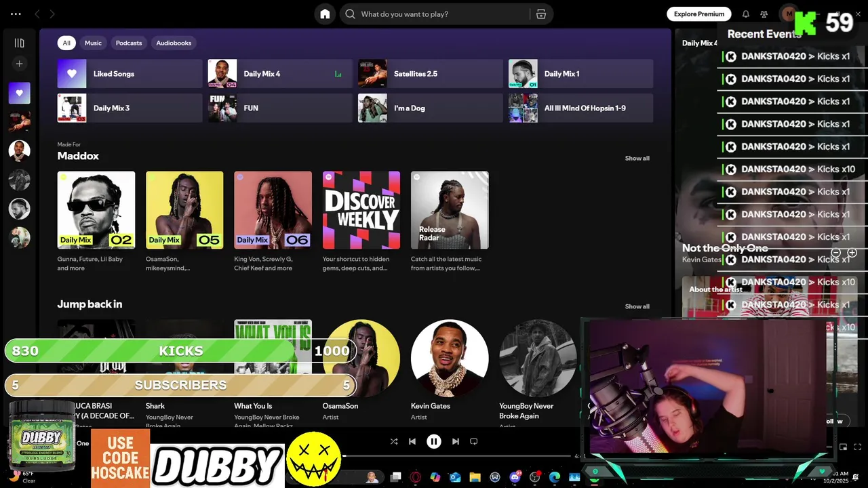Open second library item in sidebar

point(19,122)
